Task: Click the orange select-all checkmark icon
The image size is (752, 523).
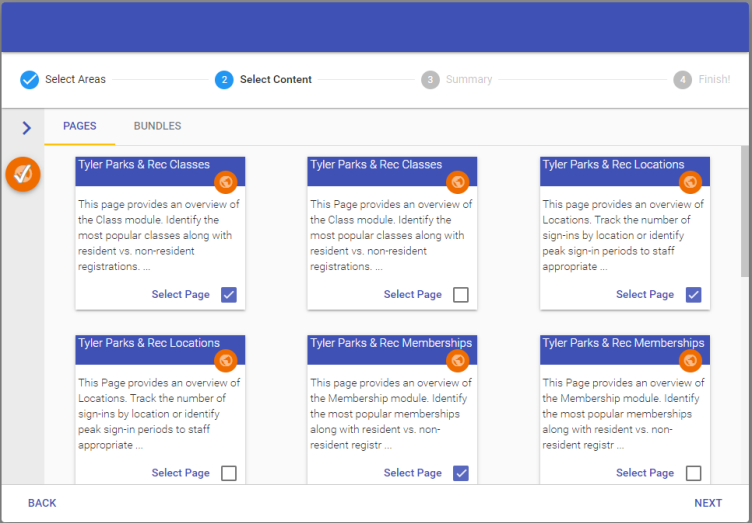Action: (x=22, y=174)
